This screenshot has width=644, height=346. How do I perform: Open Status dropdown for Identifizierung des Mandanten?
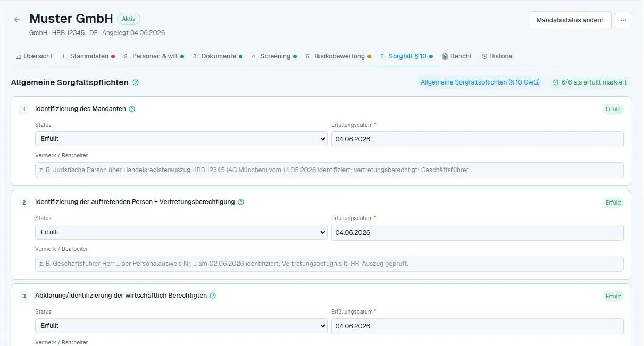tap(181, 139)
